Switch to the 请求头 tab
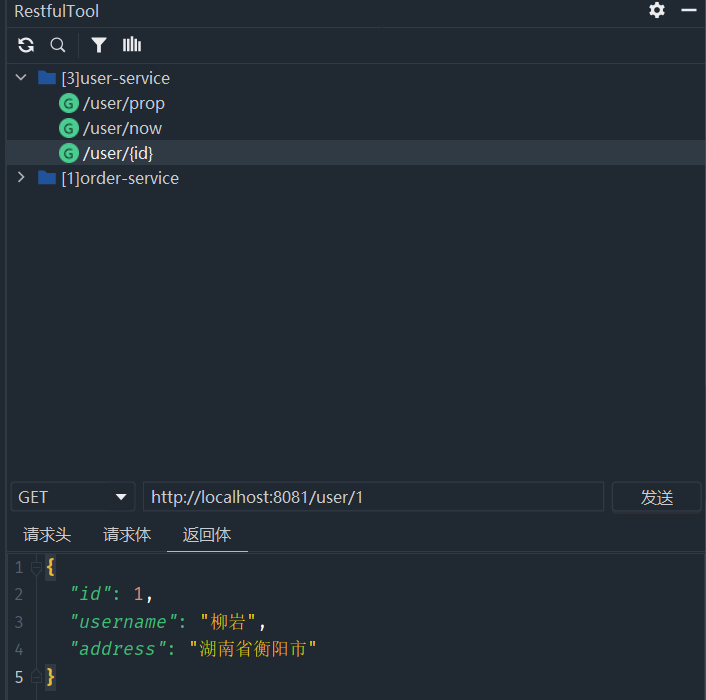 (x=47, y=535)
